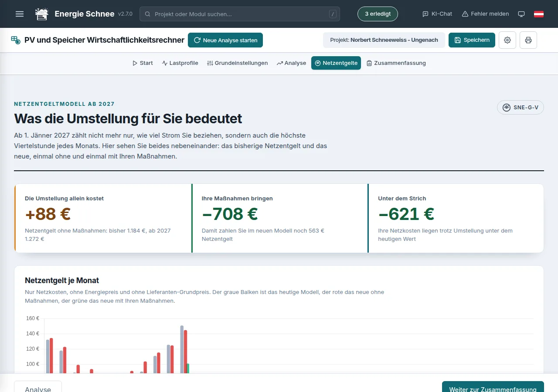Open the hamburger navigation menu
The height and width of the screenshot is (392, 558).
[x=20, y=14]
